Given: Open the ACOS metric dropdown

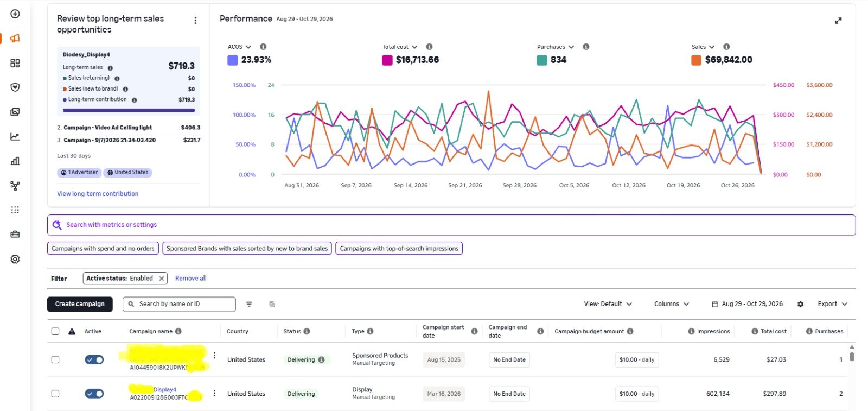Looking at the screenshot, I should tap(239, 47).
